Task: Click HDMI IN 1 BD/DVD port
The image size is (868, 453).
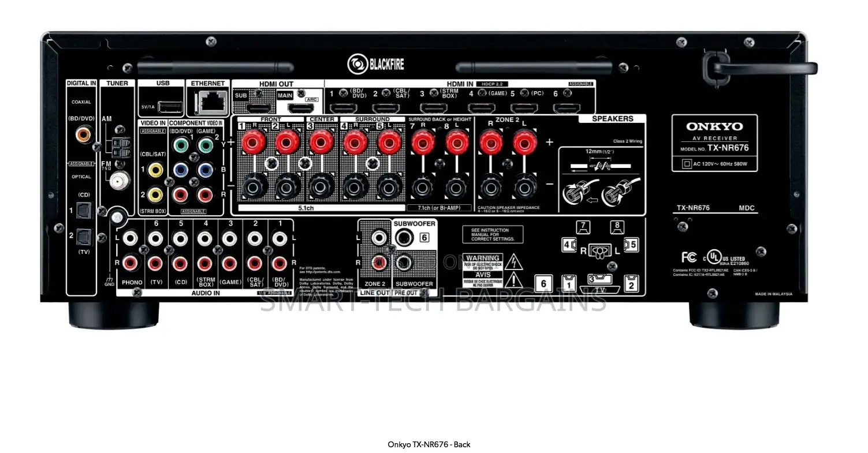Action: point(343,108)
